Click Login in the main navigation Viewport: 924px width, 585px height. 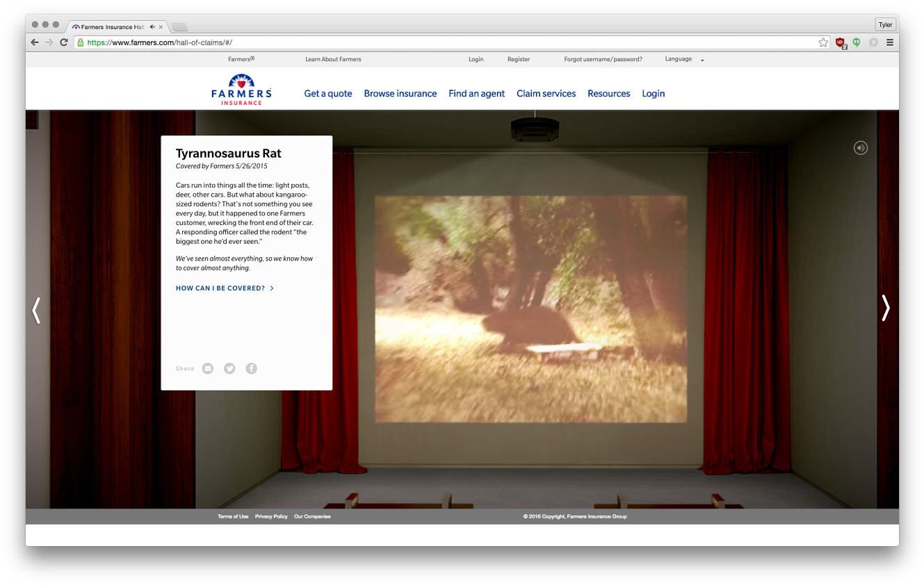point(654,94)
